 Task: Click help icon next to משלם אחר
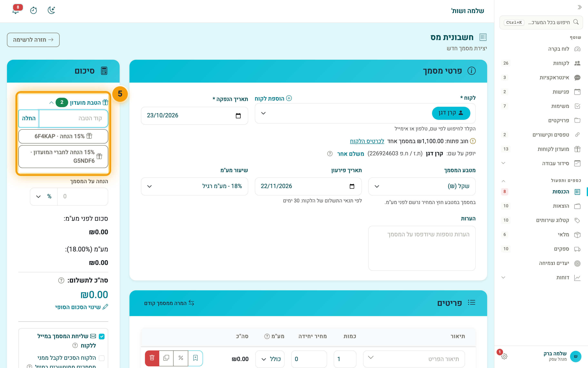pos(330,154)
